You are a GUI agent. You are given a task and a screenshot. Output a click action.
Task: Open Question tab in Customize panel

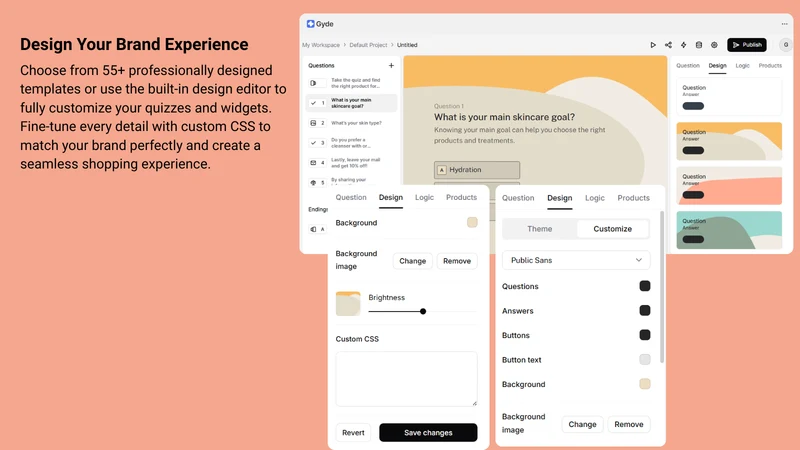click(x=518, y=198)
